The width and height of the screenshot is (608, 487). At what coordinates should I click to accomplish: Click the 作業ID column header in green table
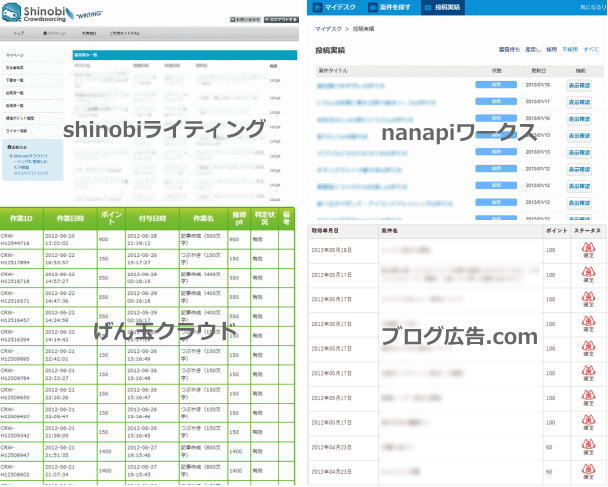tap(21, 218)
